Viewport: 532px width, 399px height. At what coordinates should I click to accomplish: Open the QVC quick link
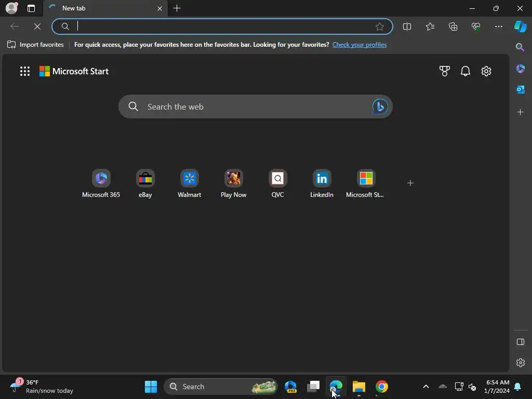pos(277,183)
